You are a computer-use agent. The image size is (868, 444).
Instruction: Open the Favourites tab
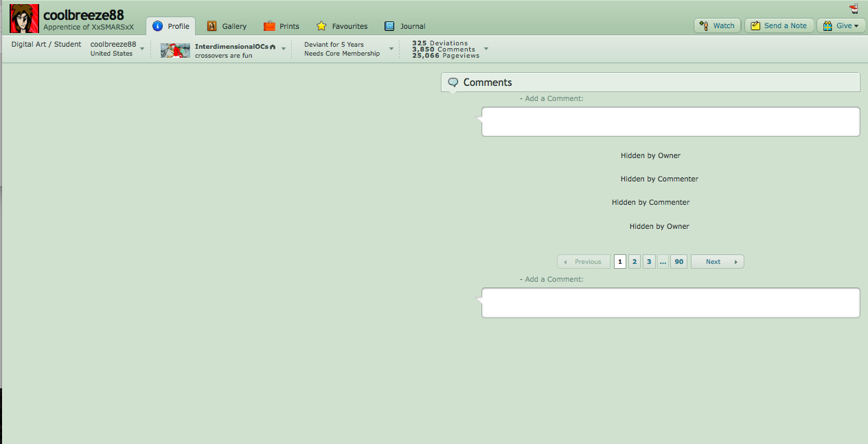[342, 26]
